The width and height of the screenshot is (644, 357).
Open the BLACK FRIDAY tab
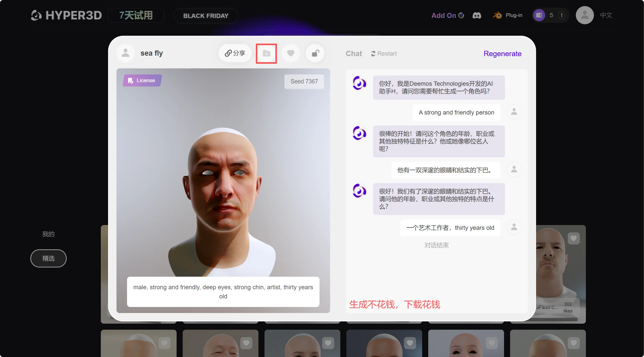(x=206, y=16)
